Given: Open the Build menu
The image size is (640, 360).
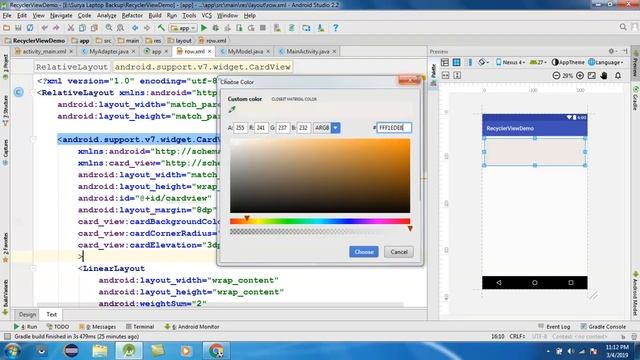Looking at the screenshot, I should coord(155,16).
